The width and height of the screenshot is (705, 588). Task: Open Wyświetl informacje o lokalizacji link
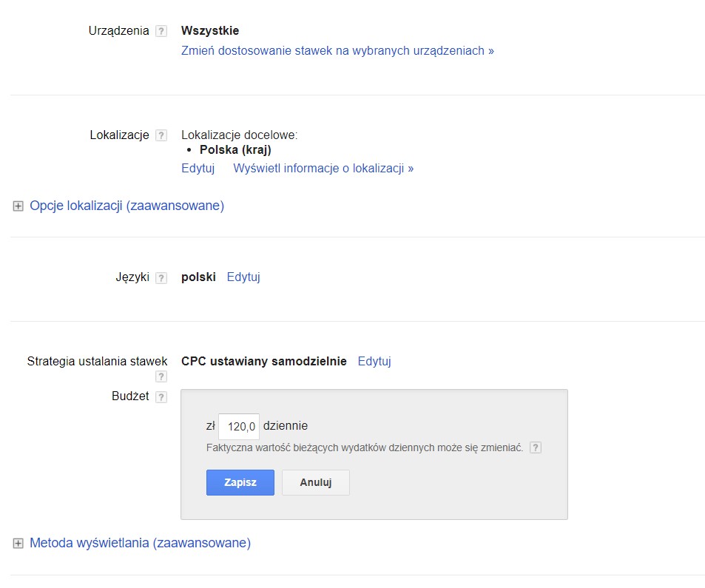pos(323,168)
